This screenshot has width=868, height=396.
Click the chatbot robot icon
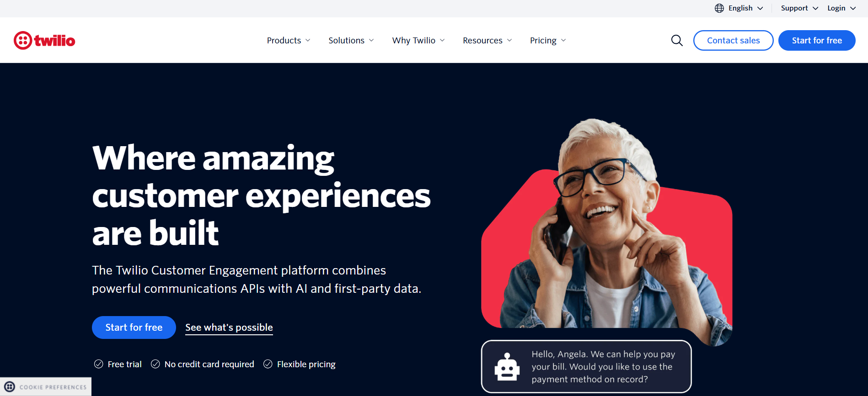(507, 367)
